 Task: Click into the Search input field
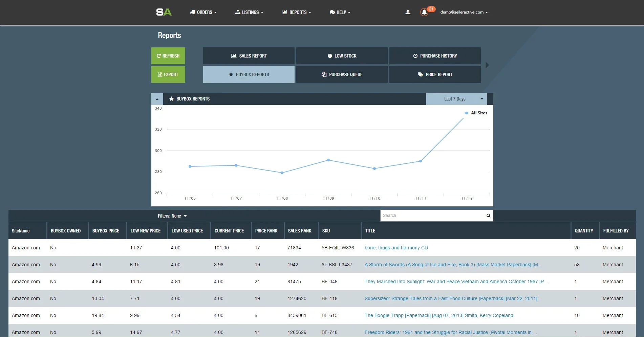(432, 216)
